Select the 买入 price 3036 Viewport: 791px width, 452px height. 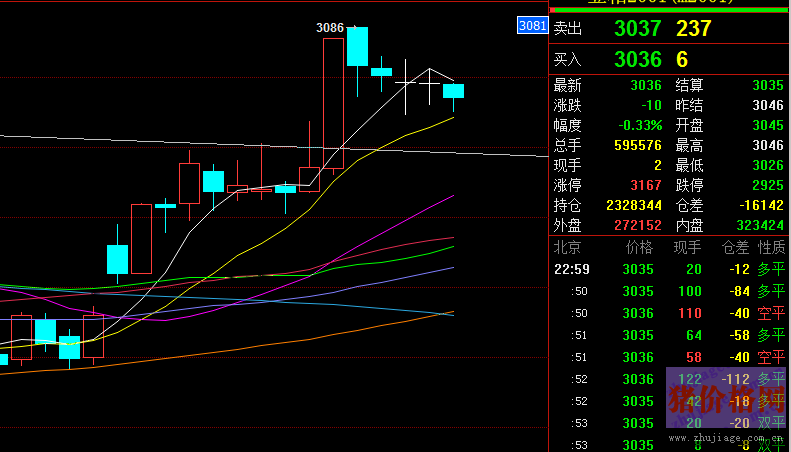pos(637,59)
